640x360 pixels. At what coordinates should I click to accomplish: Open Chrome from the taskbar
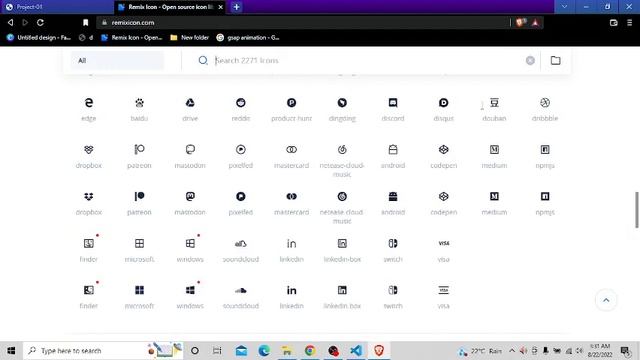[x=310, y=351]
